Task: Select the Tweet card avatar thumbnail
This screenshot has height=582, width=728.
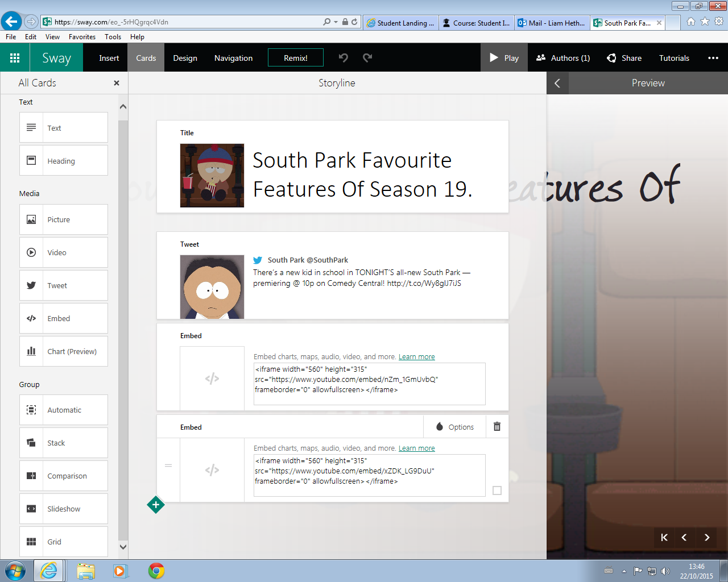Action: [212, 287]
